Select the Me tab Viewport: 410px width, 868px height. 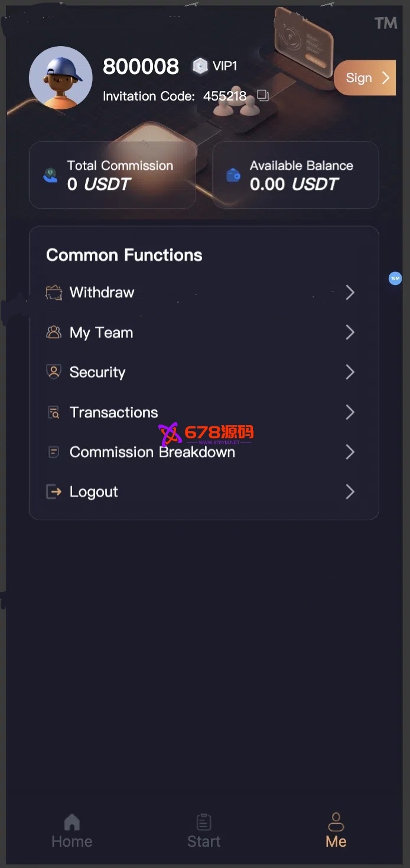click(336, 831)
